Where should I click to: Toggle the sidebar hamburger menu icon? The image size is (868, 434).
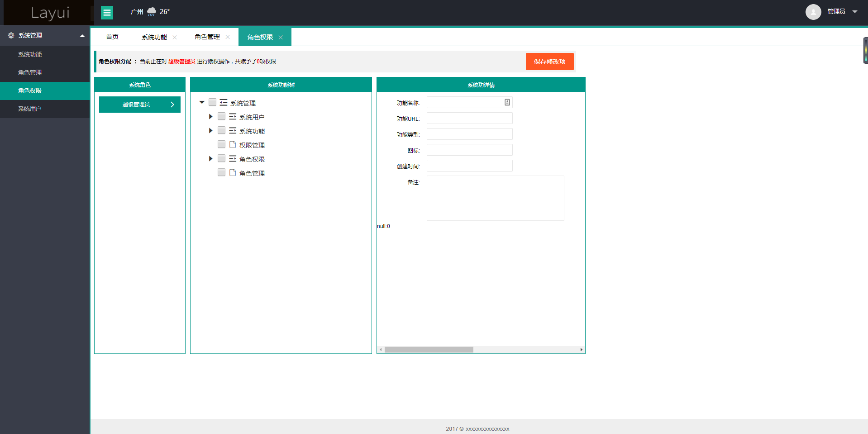[107, 13]
